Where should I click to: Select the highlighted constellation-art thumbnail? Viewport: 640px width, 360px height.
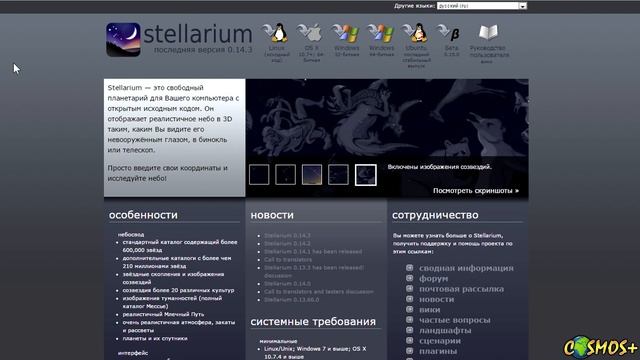[x=366, y=175]
